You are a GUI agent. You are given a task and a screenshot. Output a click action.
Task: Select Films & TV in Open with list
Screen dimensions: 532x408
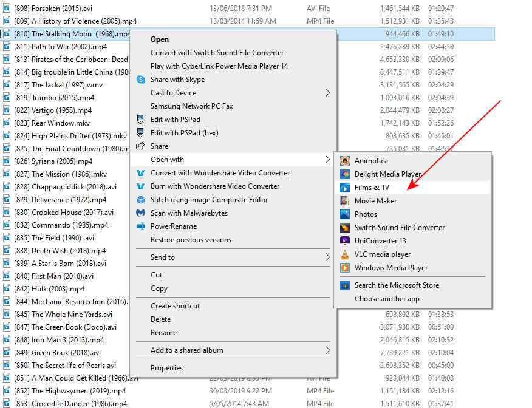tap(412, 188)
